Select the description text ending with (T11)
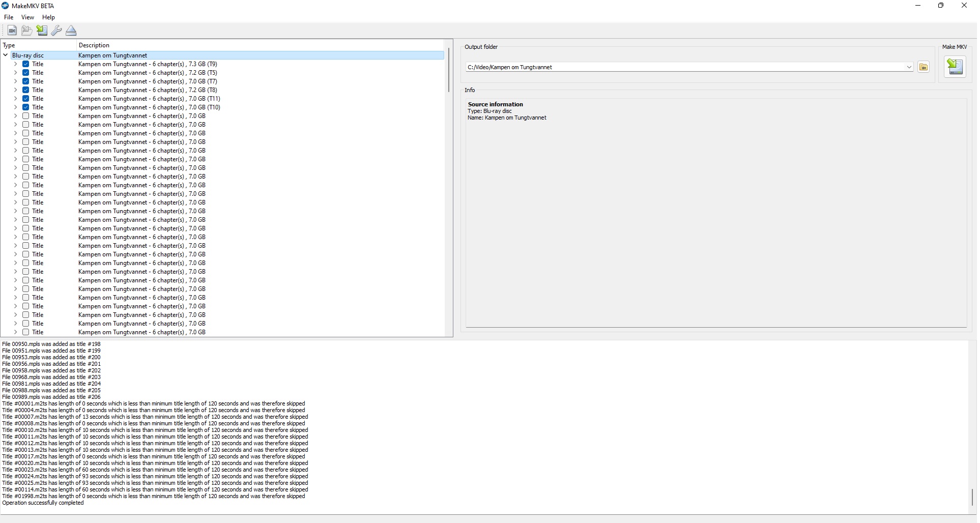The height and width of the screenshot is (523, 980). (x=149, y=99)
